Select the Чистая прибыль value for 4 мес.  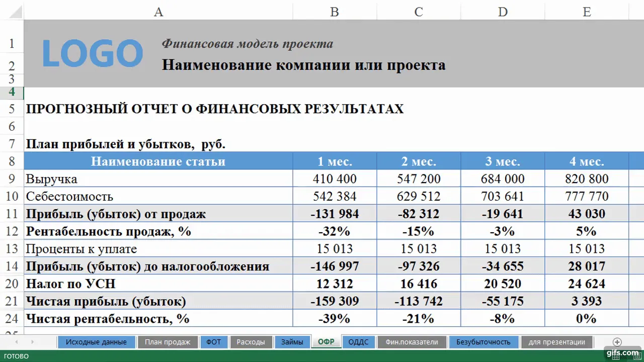pyautogui.click(x=587, y=301)
